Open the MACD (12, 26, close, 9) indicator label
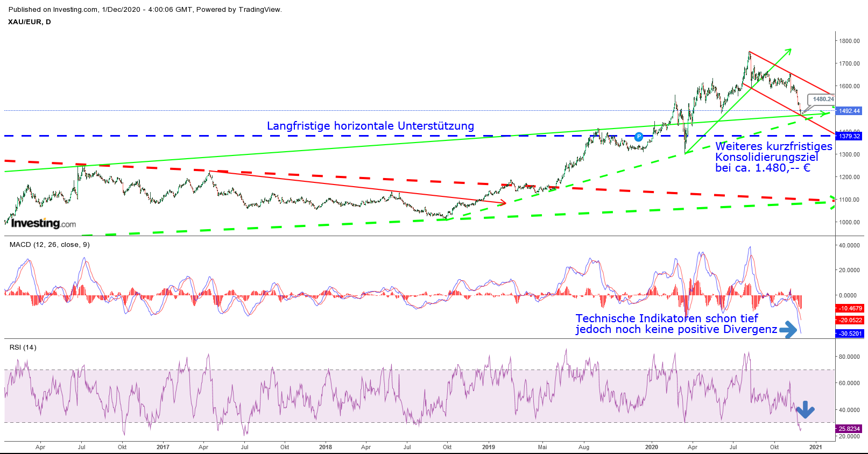 (x=50, y=245)
